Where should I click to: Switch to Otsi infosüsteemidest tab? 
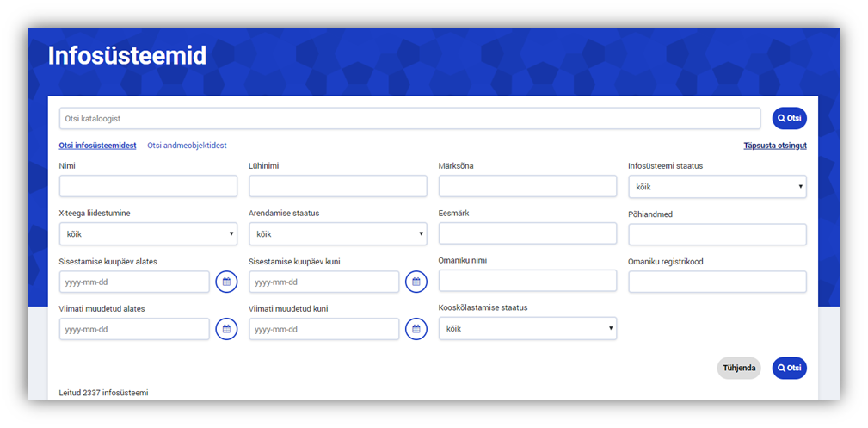pos(97,146)
